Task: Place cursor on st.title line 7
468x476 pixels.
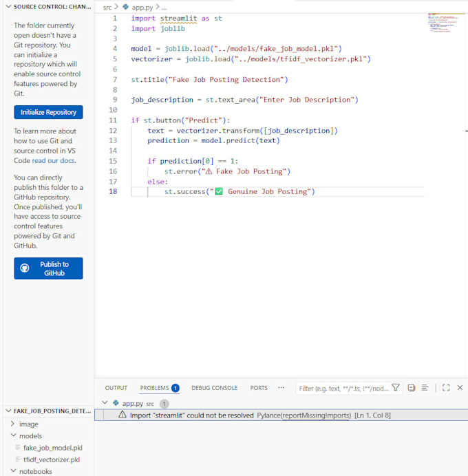Action: click(209, 80)
